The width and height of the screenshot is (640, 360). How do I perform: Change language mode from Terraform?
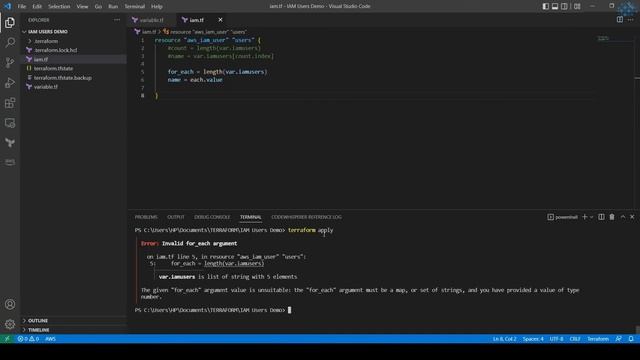click(x=598, y=339)
